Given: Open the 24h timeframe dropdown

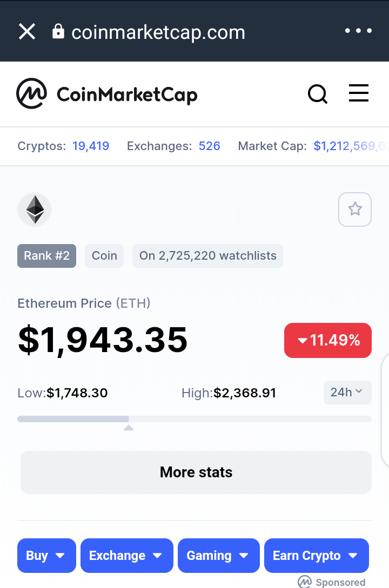Looking at the screenshot, I should pyautogui.click(x=347, y=393).
